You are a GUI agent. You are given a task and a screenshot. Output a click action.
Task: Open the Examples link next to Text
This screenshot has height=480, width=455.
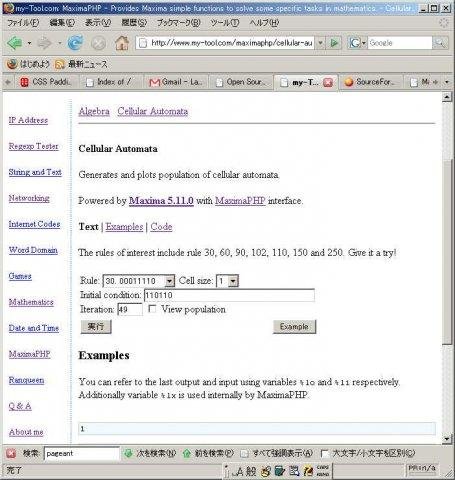pyautogui.click(x=124, y=227)
